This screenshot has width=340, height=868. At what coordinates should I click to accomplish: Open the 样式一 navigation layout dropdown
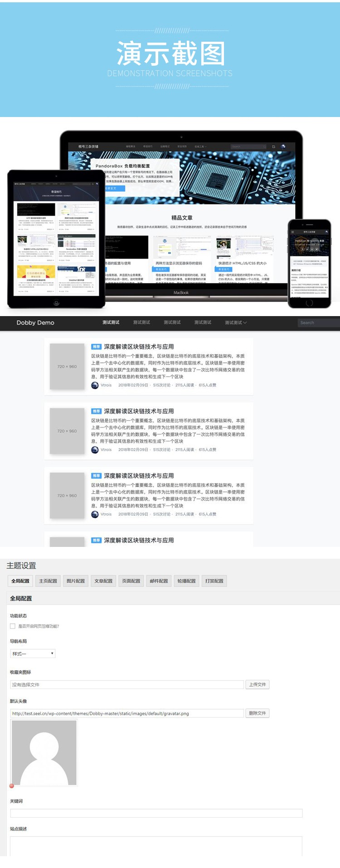33,653
